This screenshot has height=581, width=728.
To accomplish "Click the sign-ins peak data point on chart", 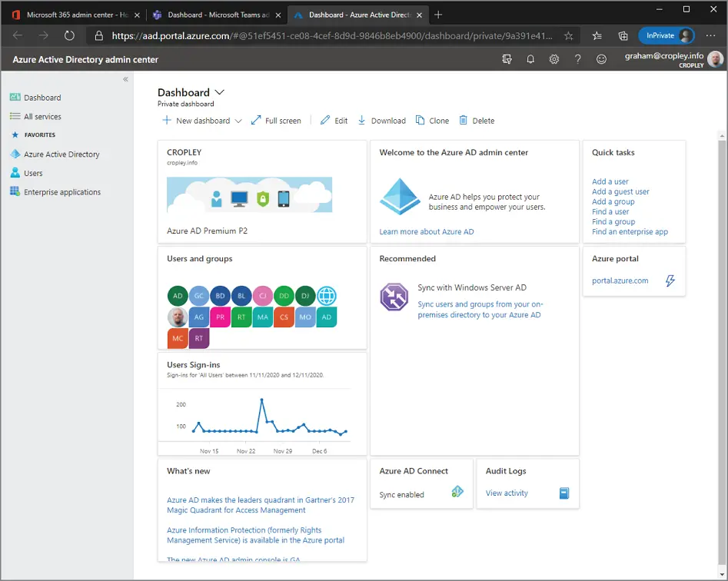I will point(262,400).
